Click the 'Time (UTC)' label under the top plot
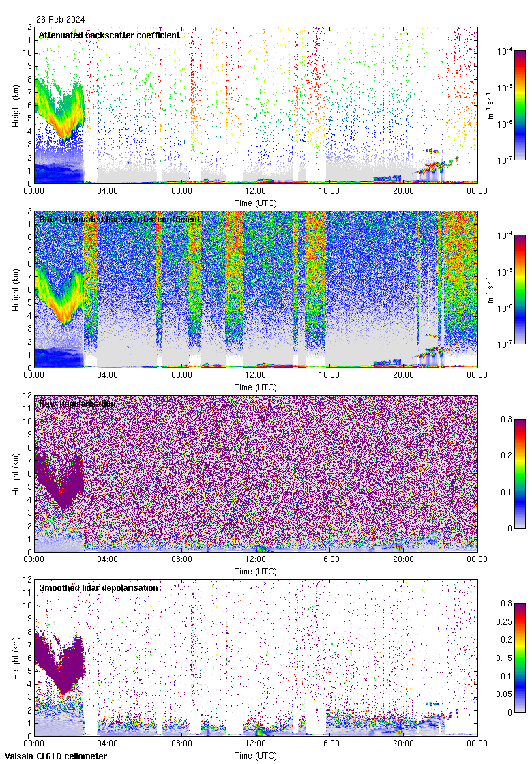The image size is (532, 764). point(256,203)
